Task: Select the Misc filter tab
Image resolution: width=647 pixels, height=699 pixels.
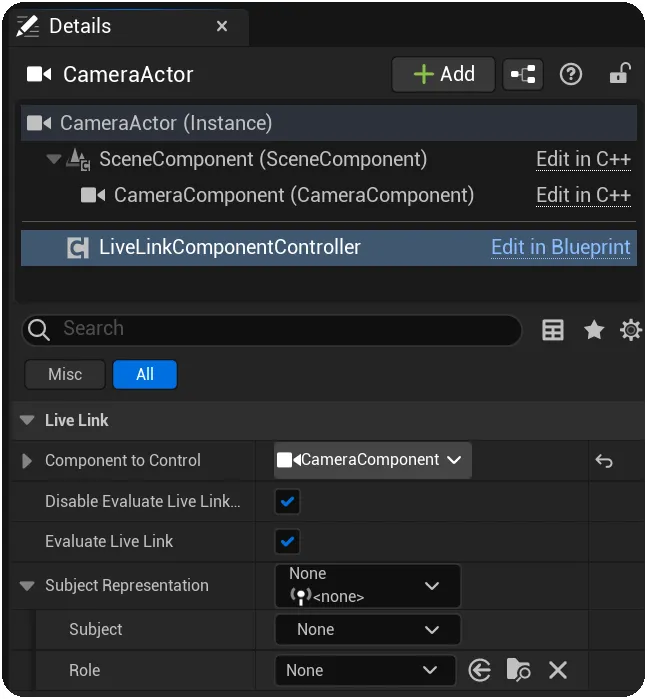Action: click(65, 374)
